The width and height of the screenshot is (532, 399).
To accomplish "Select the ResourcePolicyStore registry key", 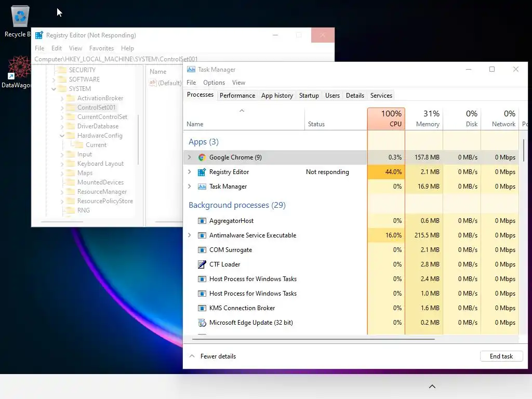I will click(x=105, y=201).
